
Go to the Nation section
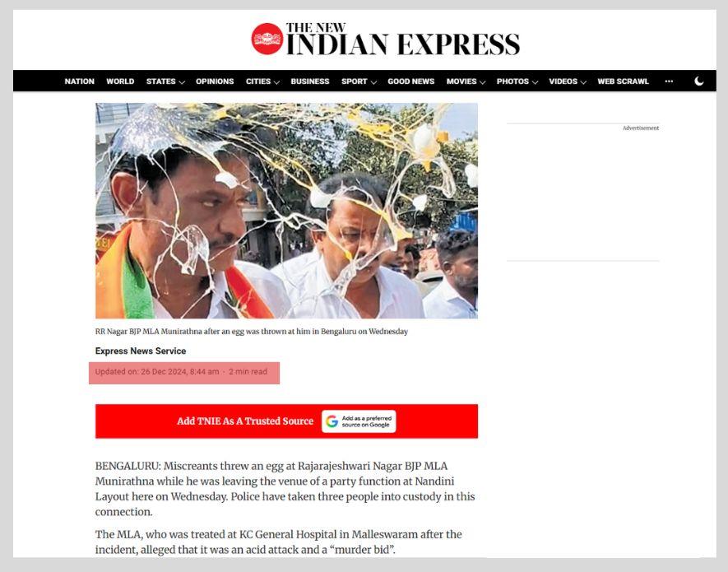[80, 81]
